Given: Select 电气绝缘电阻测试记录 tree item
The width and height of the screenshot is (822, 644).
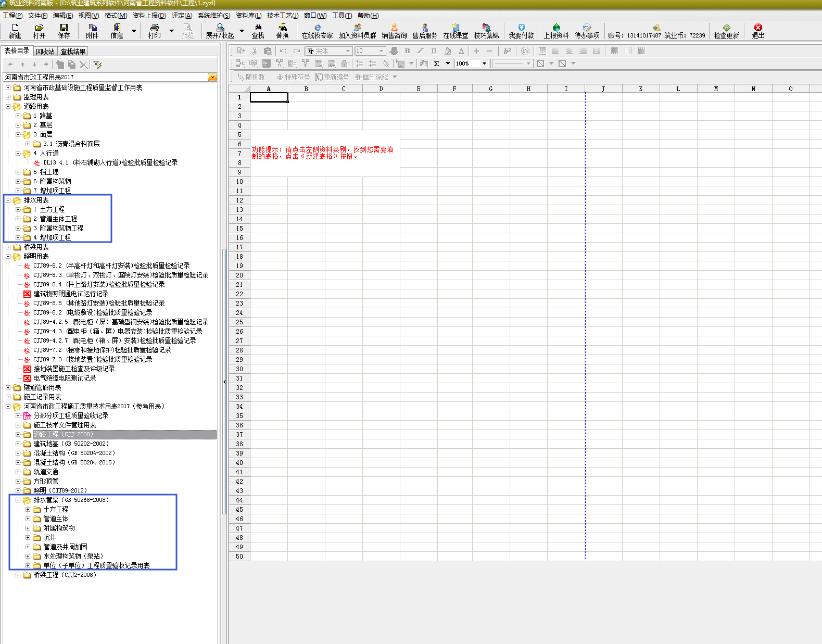Looking at the screenshot, I should coord(65,378).
